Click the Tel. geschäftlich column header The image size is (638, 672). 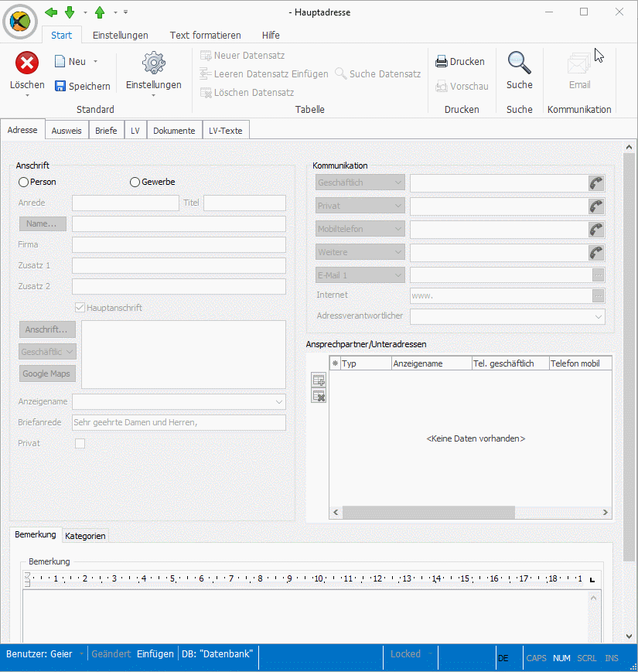pos(510,363)
